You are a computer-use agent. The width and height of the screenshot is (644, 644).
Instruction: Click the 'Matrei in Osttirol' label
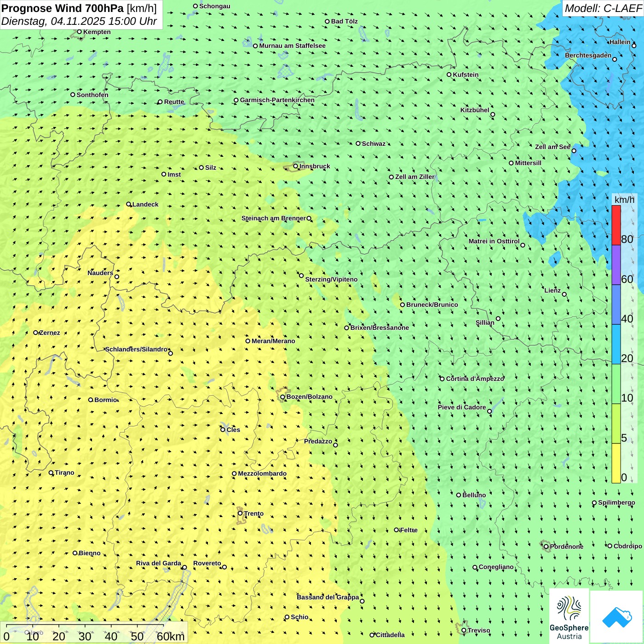(x=494, y=241)
